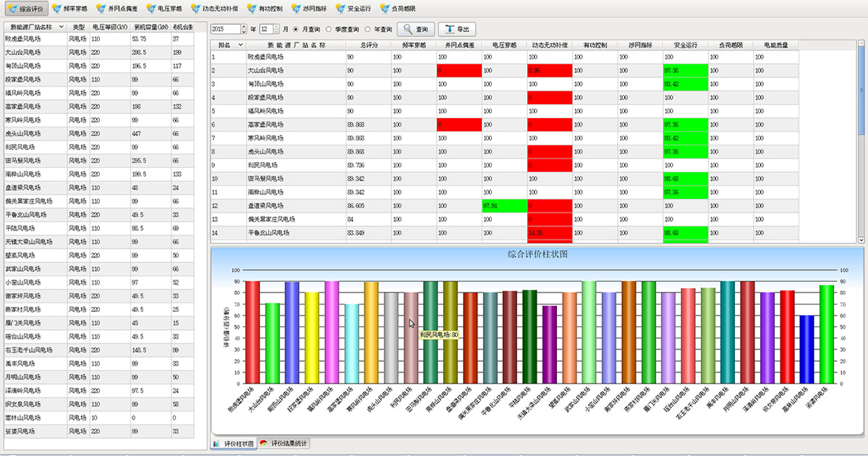Select the 评价柱状图 tab
This screenshot has height=456, width=868.
pos(233,443)
